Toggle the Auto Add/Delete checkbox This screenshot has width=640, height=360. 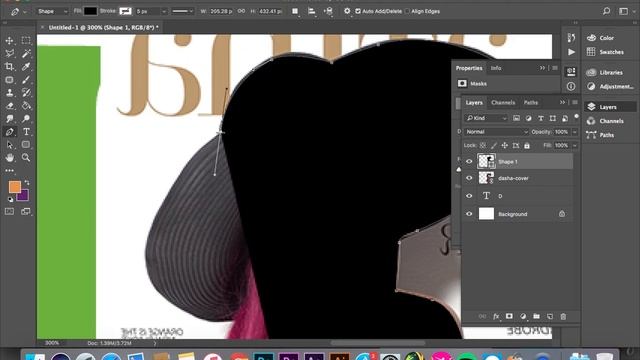click(358, 11)
